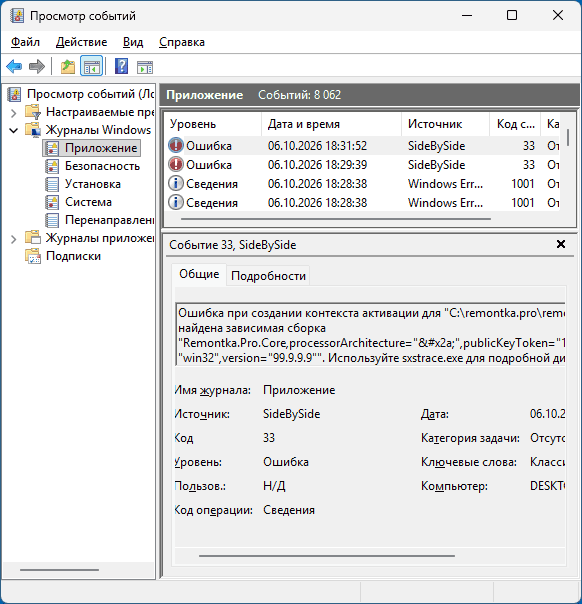Open help with the question mark icon
582x604 pixels.
tap(121, 67)
